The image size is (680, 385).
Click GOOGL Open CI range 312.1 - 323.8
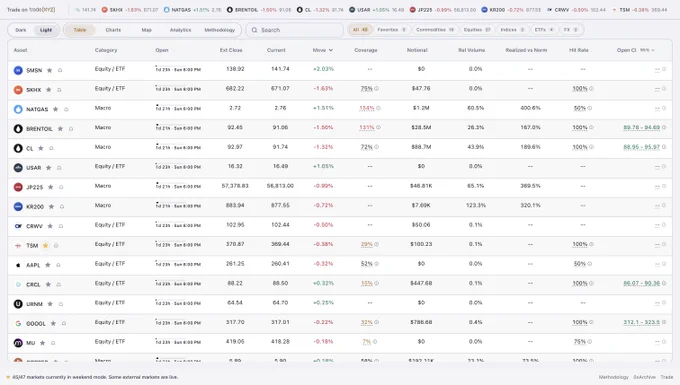641,322
